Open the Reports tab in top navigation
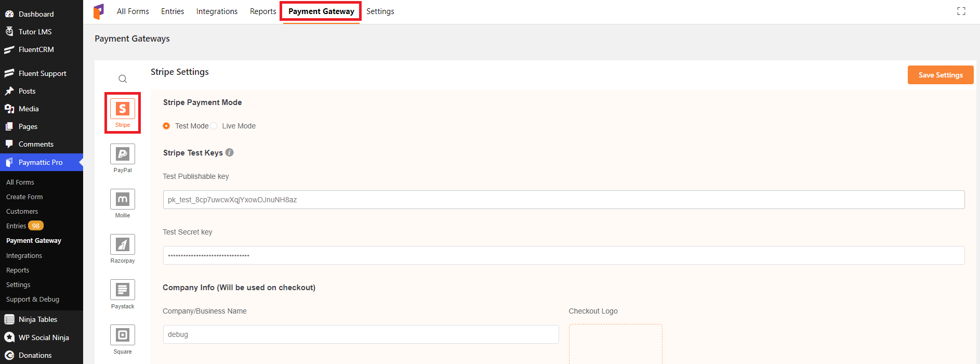This screenshot has height=364, width=980. tap(263, 11)
